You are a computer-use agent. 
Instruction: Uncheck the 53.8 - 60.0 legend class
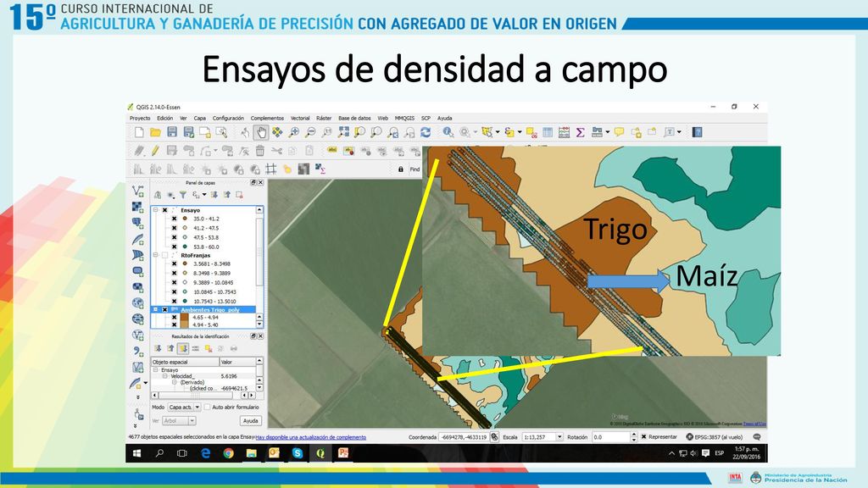tap(175, 247)
